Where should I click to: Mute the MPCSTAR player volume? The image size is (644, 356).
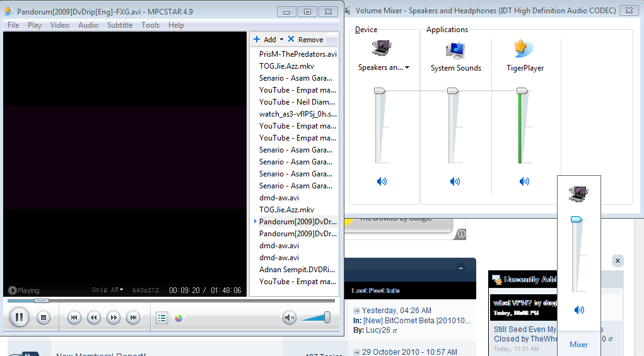click(290, 318)
